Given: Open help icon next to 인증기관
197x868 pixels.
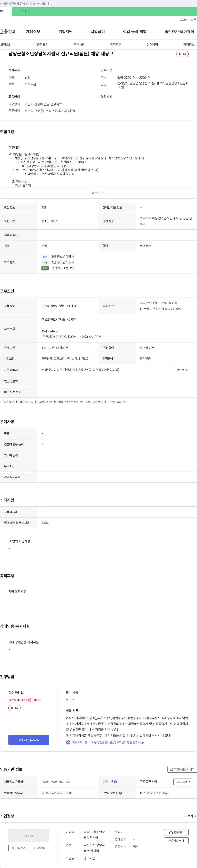Looking at the screenshot, I should (115, 782).
